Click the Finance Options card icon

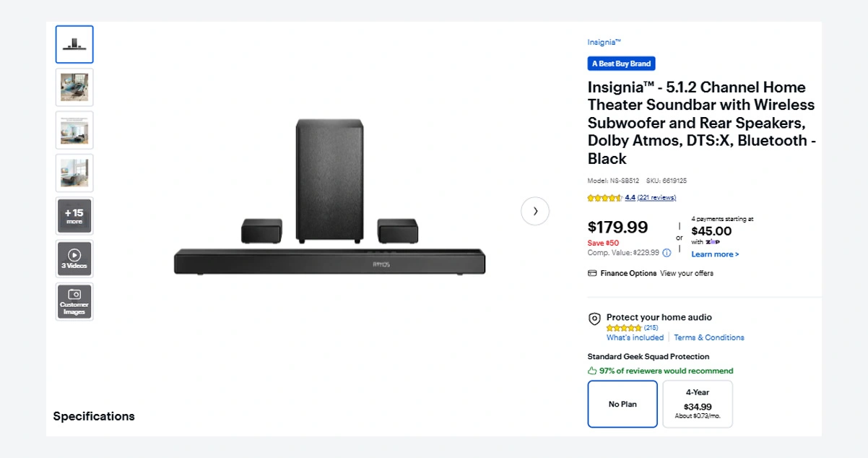click(x=592, y=273)
